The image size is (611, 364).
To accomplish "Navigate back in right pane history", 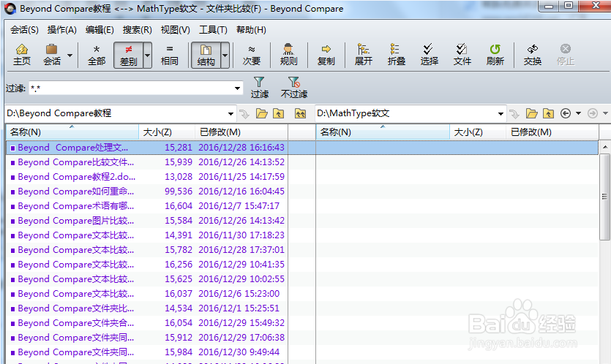I will tap(566, 113).
